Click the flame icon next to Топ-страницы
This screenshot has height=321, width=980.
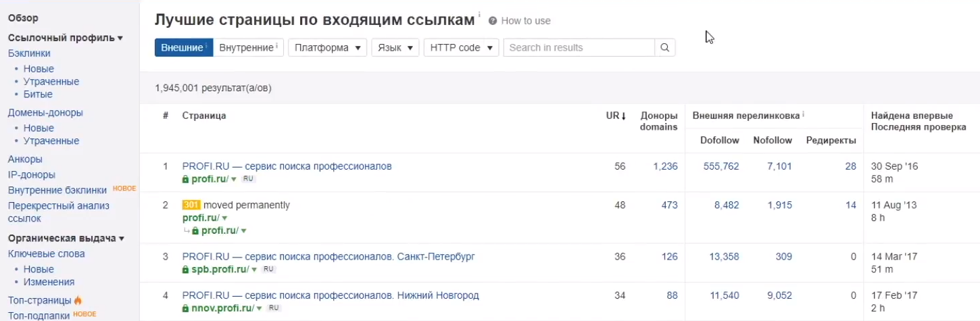pos(78,300)
